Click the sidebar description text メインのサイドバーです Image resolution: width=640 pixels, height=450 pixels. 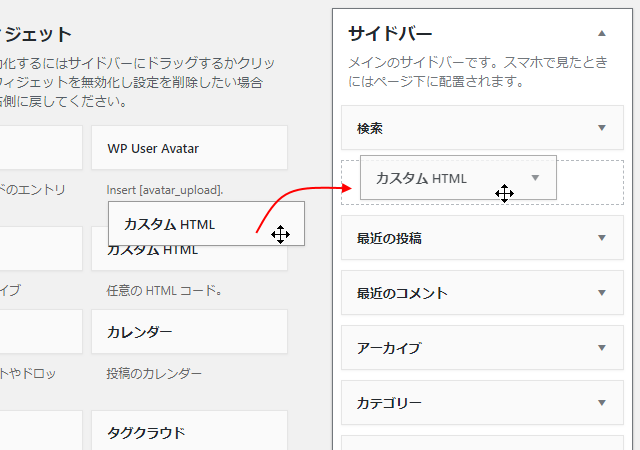click(478, 72)
